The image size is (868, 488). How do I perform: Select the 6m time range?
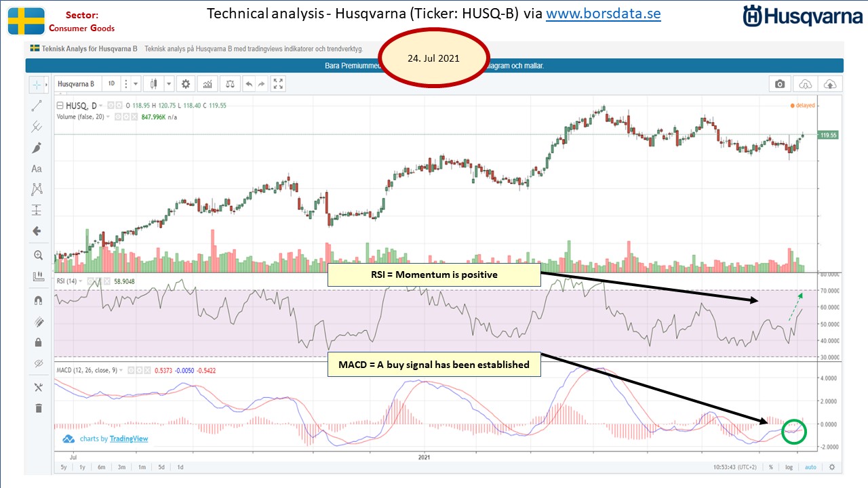(102, 467)
